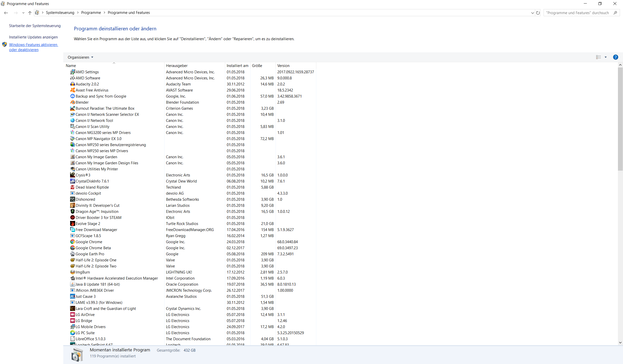Expand the chevron after Programme in breadcrumb

click(104, 13)
